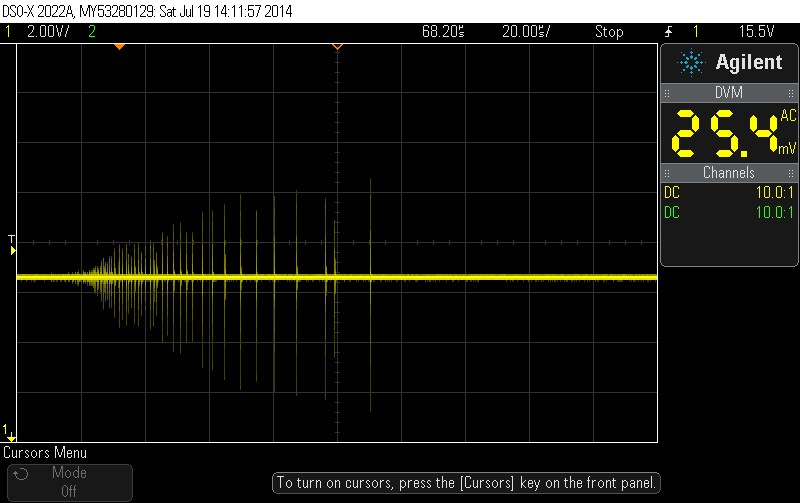
Task: Open the DVM panel header
Action: click(x=729, y=93)
